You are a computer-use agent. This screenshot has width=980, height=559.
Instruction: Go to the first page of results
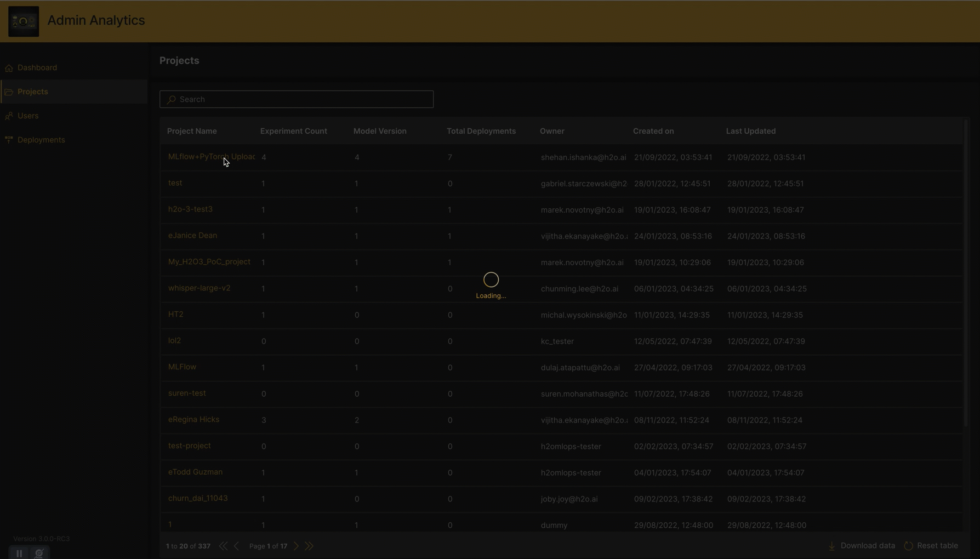click(223, 546)
